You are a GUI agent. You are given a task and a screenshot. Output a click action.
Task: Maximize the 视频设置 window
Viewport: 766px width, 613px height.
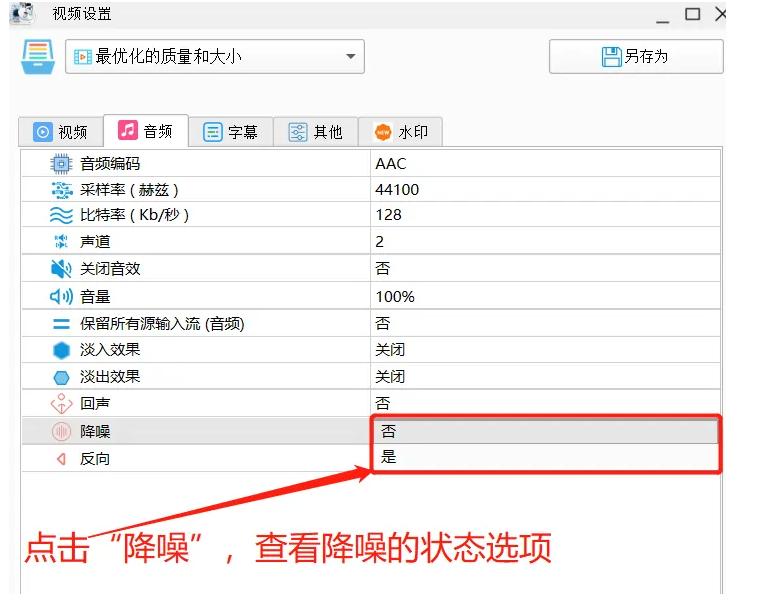tap(692, 14)
